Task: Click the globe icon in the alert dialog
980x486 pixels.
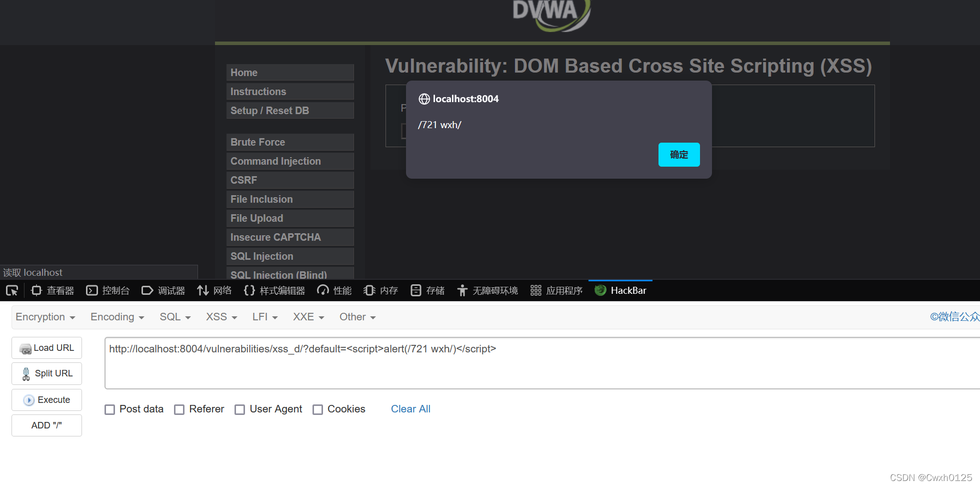Action: [x=424, y=99]
